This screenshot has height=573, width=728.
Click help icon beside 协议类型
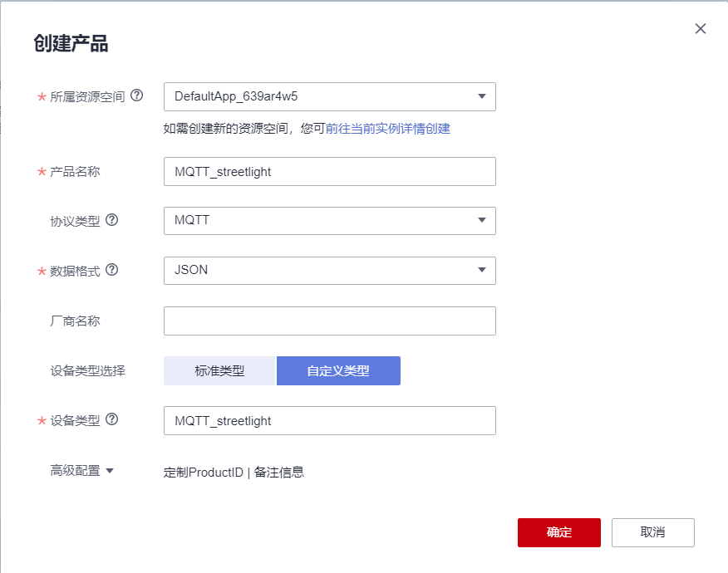point(111,220)
